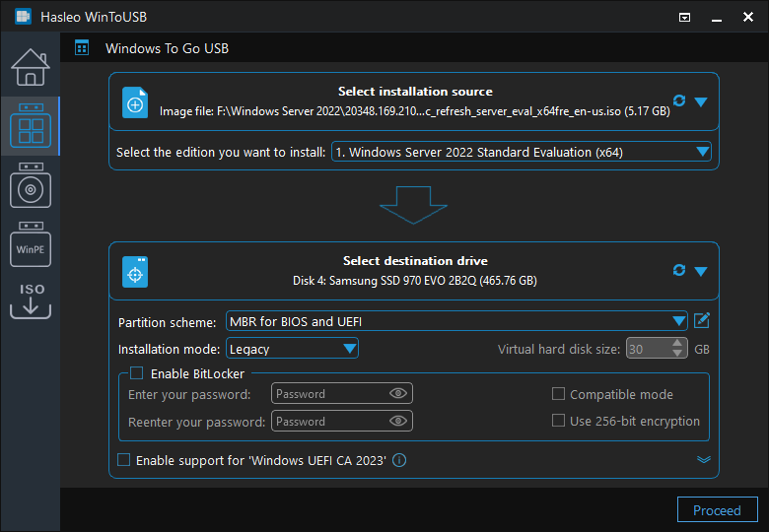Image resolution: width=769 pixels, height=532 pixels.
Task: Show Windows UEFI CA 2023 info
Action: 399,460
